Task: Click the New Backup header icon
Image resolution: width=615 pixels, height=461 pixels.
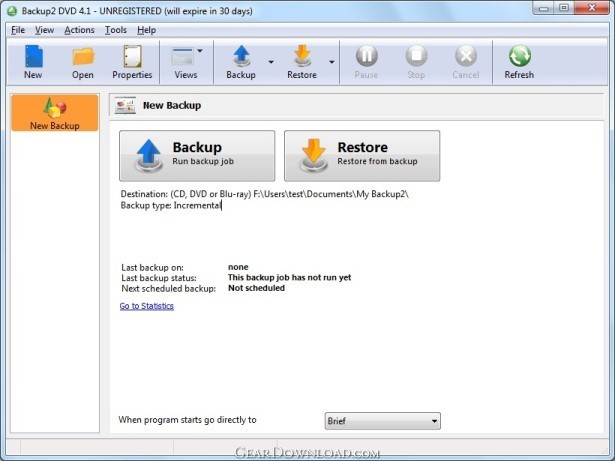Action: (x=126, y=105)
